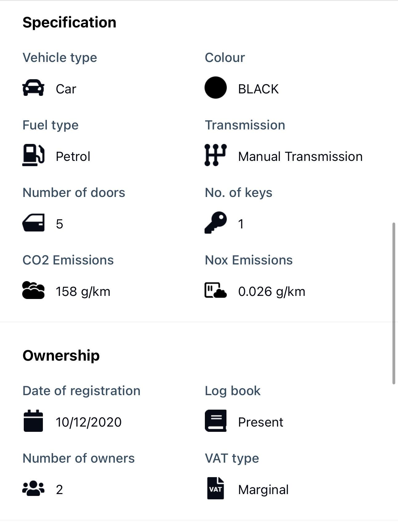Click the VAT document icon
Image resolution: width=398 pixels, height=532 pixels.
tap(215, 488)
